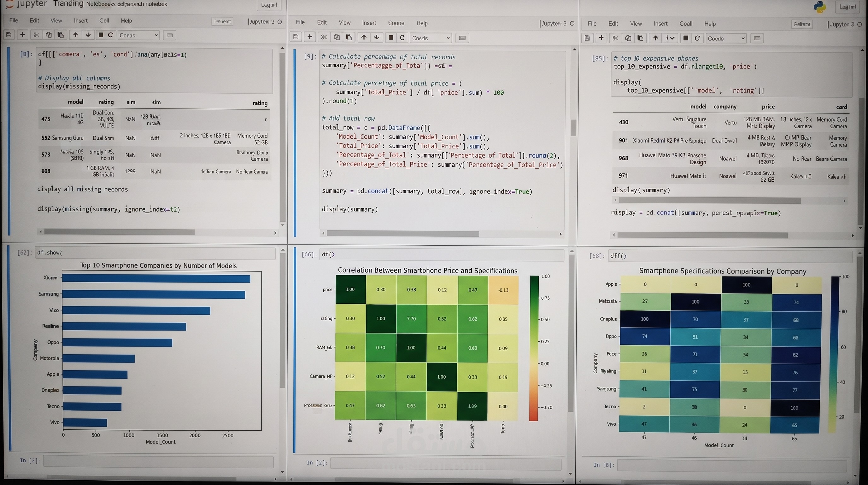Open View menu in right notebook
This screenshot has height=485, width=868.
click(x=636, y=24)
